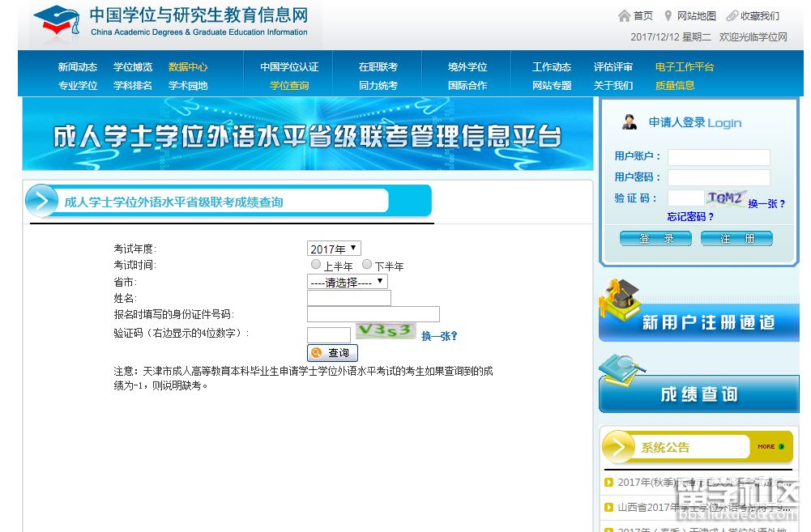Select the 上半年 radio button
The image size is (811, 532).
pyautogui.click(x=316, y=265)
